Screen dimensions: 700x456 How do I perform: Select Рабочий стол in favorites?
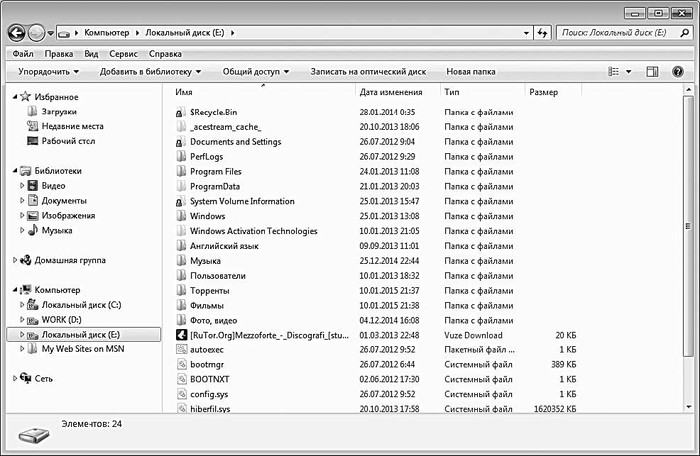point(68,141)
